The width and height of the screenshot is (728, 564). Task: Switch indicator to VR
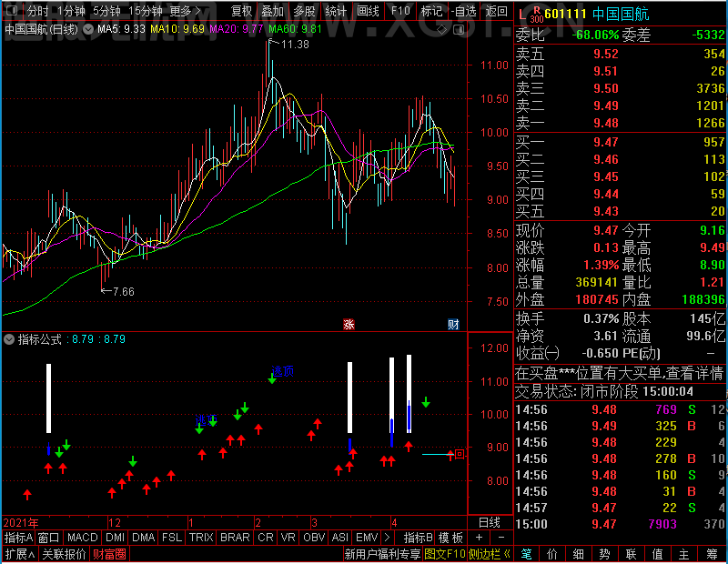[288, 537]
